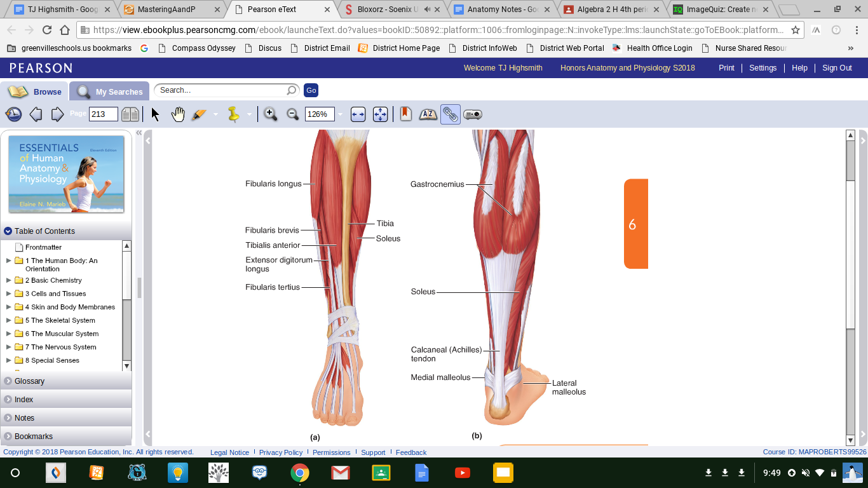The image size is (868, 488).
Task: Click the page number input field
Action: [x=103, y=114]
